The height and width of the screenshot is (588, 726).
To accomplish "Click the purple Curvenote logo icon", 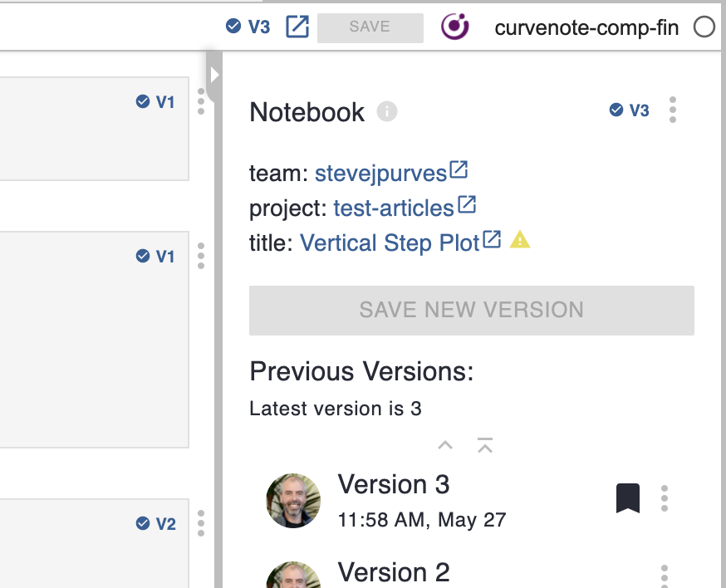I will [454, 27].
